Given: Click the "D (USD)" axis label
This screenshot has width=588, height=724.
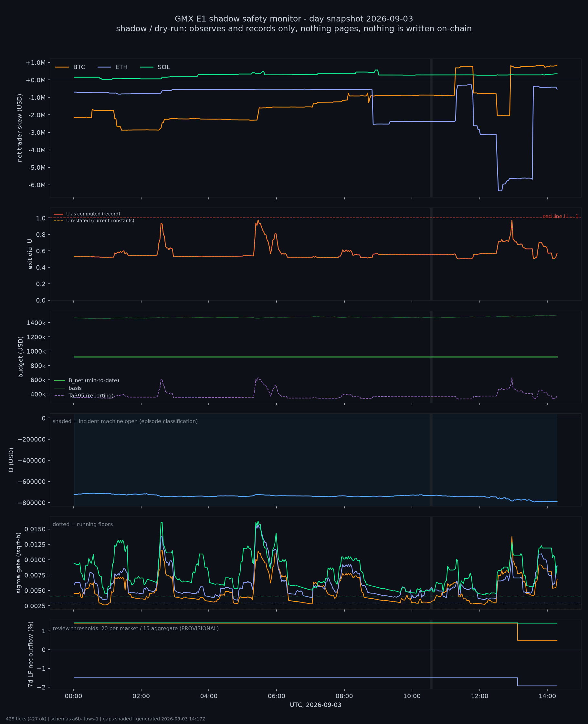Looking at the screenshot, I should point(11,460).
